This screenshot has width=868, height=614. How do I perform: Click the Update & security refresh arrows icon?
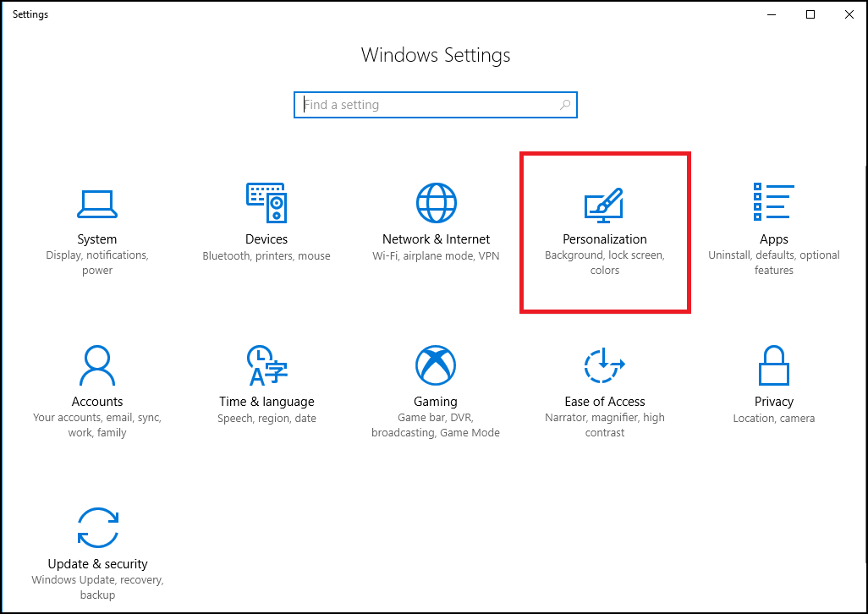pos(96,528)
